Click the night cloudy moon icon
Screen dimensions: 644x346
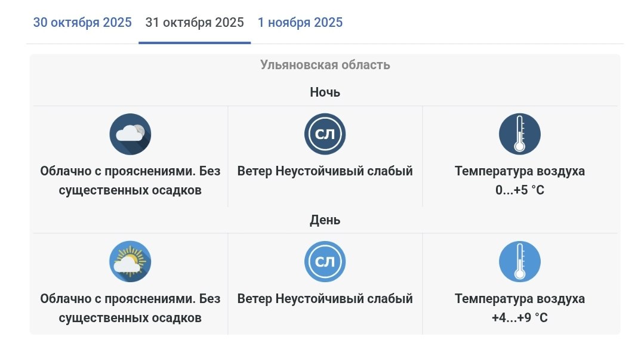tap(130, 134)
